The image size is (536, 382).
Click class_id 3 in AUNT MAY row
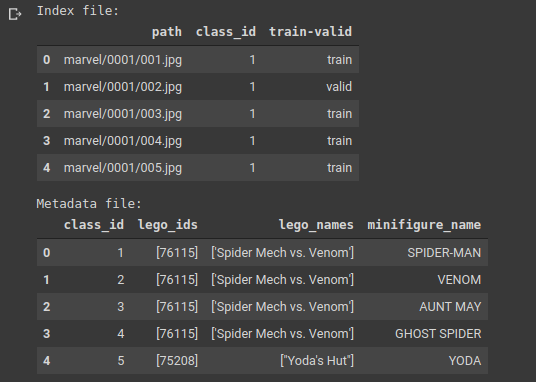point(121,307)
